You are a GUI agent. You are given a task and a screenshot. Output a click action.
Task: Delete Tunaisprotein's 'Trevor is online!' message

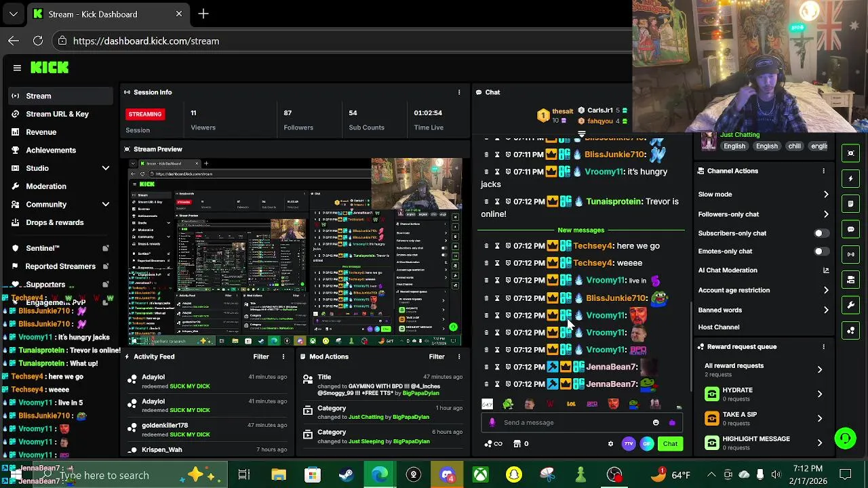tap(486, 201)
